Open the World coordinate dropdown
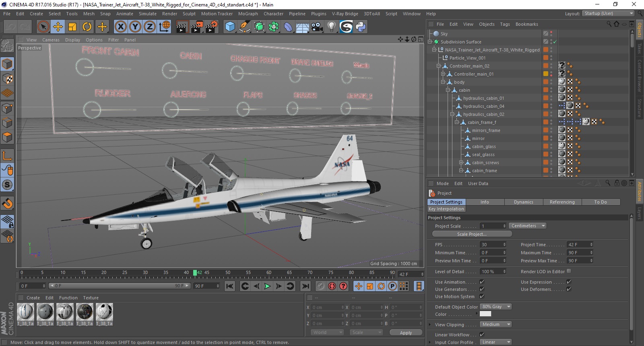Viewport: 644px width, 346px height. click(327, 332)
